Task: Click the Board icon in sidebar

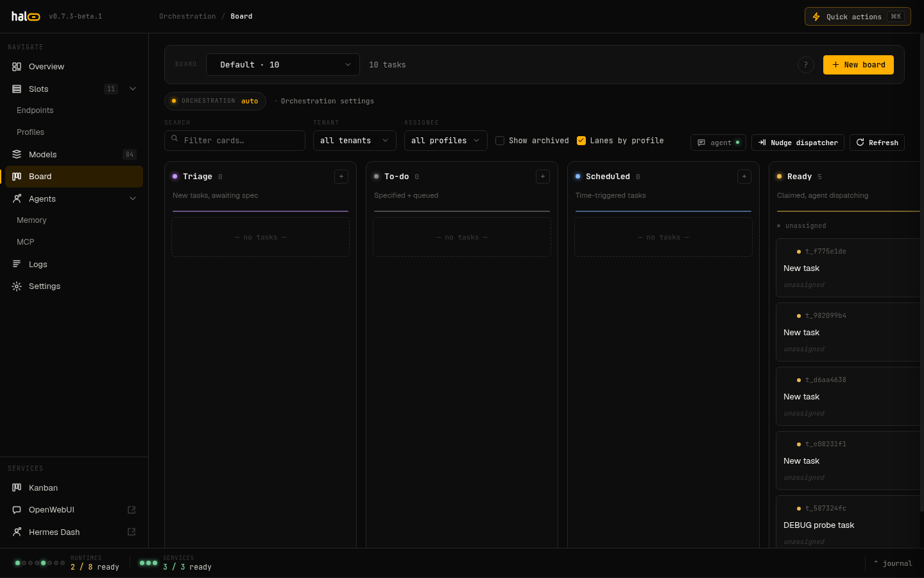Action: pyautogui.click(x=17, y=177)
